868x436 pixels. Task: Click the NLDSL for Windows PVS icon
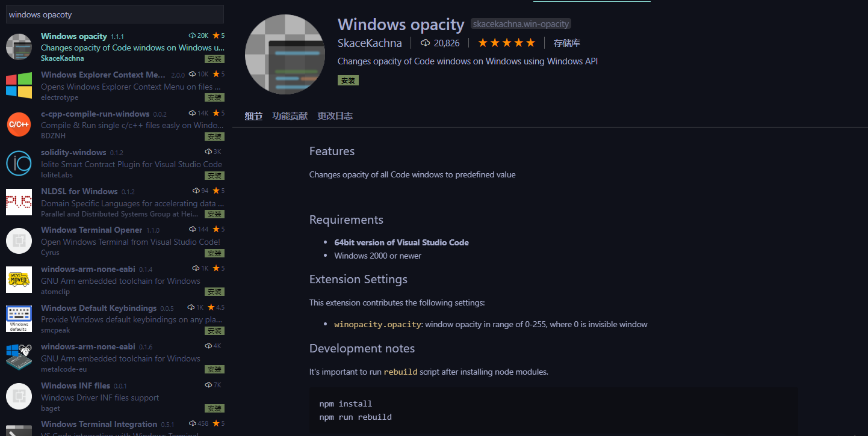pos(19,202)
